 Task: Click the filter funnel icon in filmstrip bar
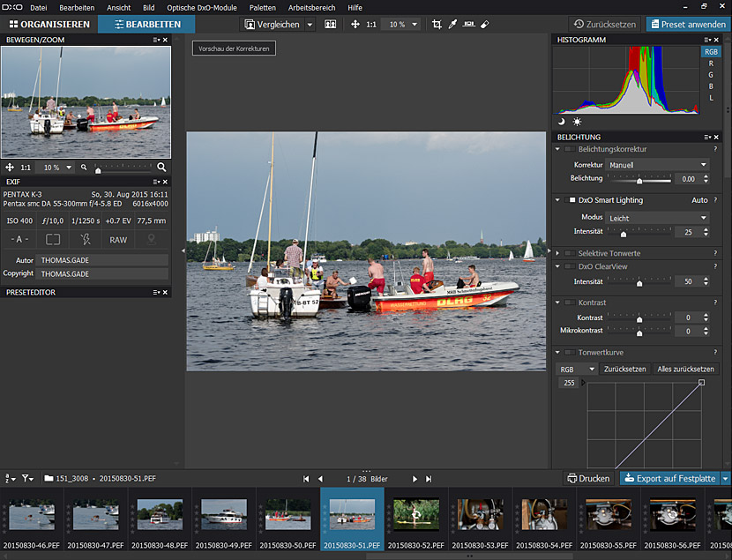click(x=27, y=478)
